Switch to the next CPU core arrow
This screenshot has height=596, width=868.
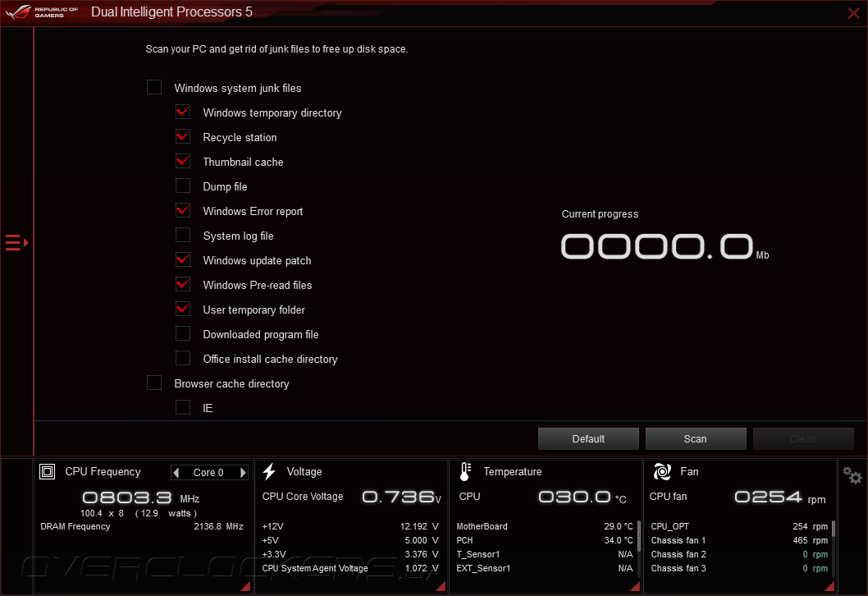coord(243,473)
